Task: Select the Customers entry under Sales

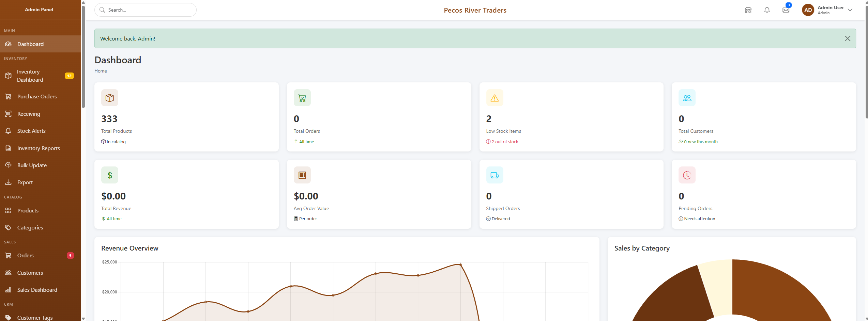Action: point(9,273)
